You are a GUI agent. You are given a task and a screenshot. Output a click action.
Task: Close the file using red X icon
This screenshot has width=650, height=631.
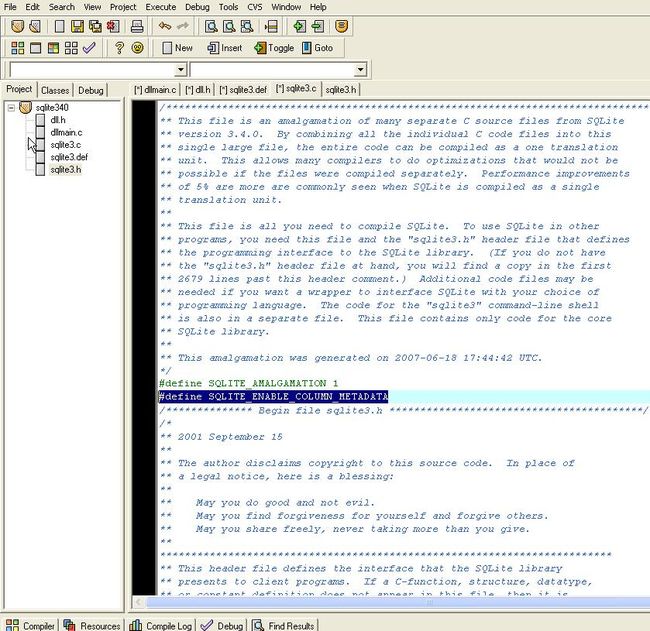113,27
